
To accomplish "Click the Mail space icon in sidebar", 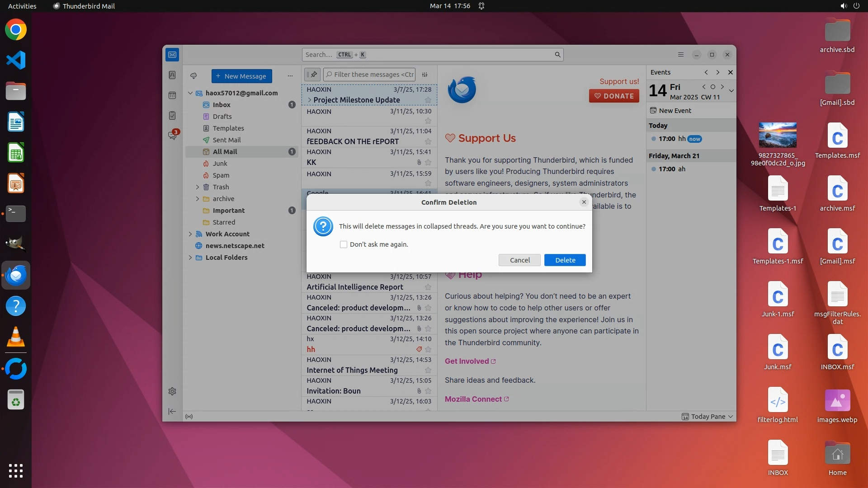I will pyautogui.click(x=172, y=55).
